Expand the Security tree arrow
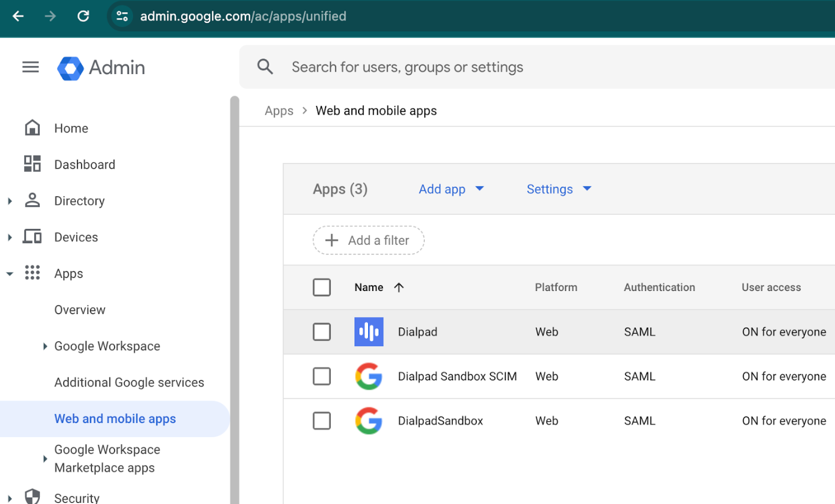Screen dimensions: 835x504 (x=9, y=498)
